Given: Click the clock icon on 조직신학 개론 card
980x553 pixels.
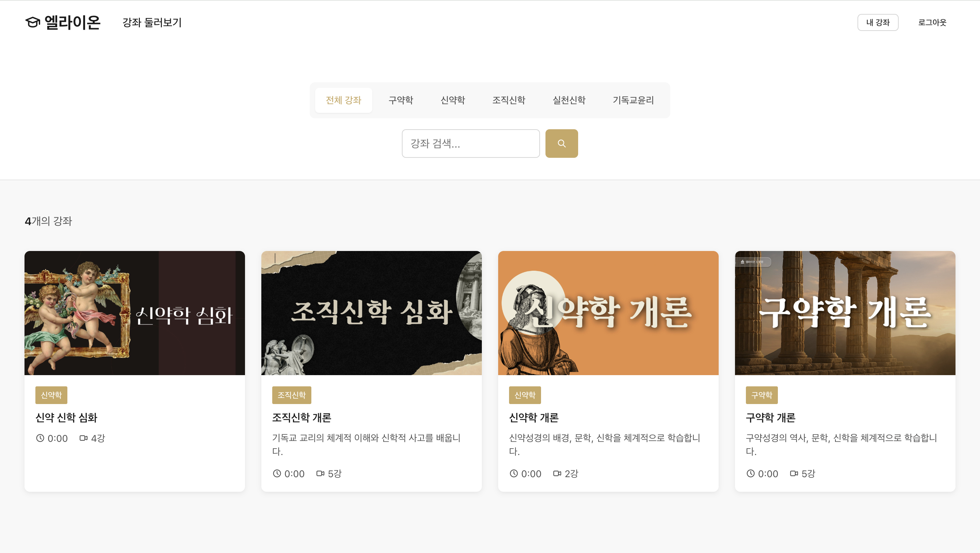Looking at the screenshot, I should pos(277,473).
